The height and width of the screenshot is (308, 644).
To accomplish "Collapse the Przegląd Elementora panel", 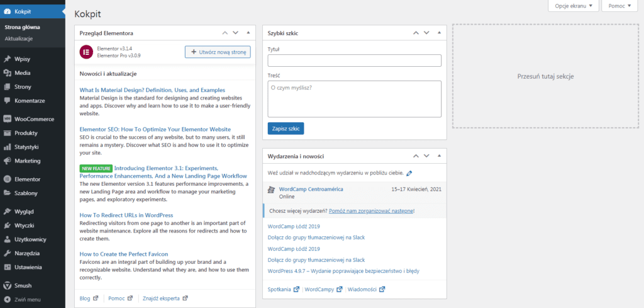I will [x=248, y=33].
